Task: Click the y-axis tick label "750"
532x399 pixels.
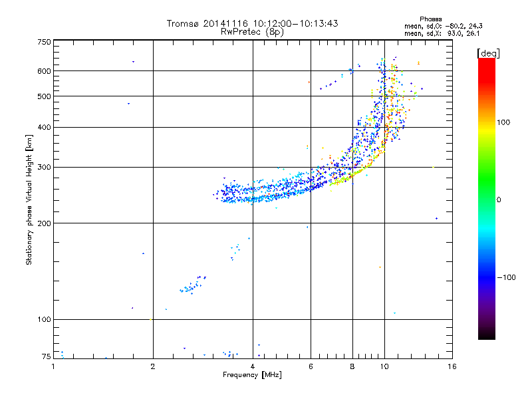Action: click(44, 42)
